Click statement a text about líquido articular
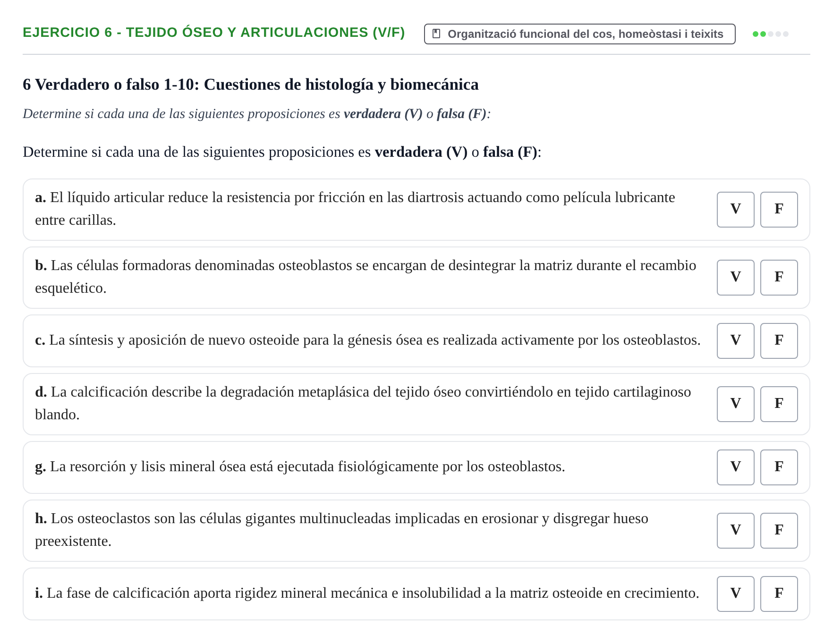The height and width of the screenshot is (644, 833). pos(355,209)
